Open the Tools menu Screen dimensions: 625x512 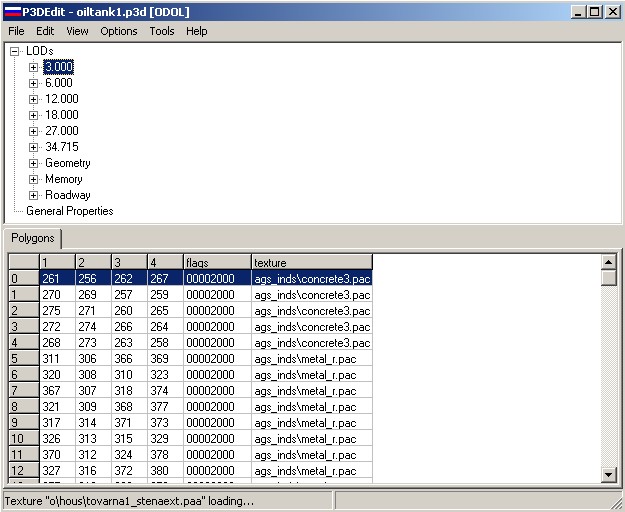(x=161, y=31)
